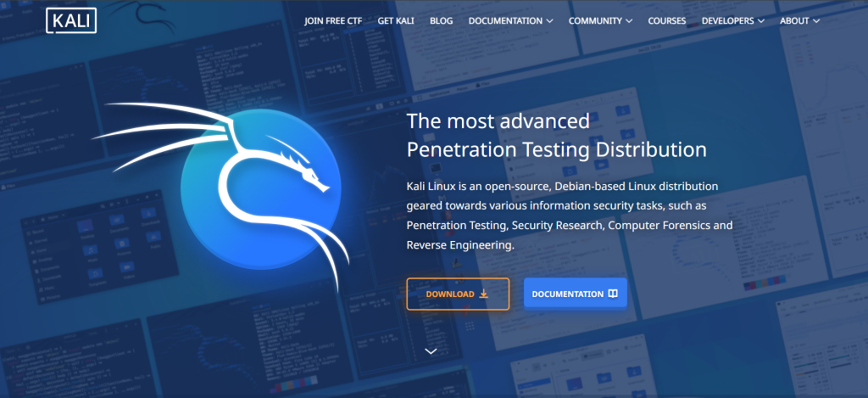Image resolution: width=868 pixels, height=398 pixels.
Task: Click the heading "The most advanced"
Action: pyautogui.click(x=498, y=121)
